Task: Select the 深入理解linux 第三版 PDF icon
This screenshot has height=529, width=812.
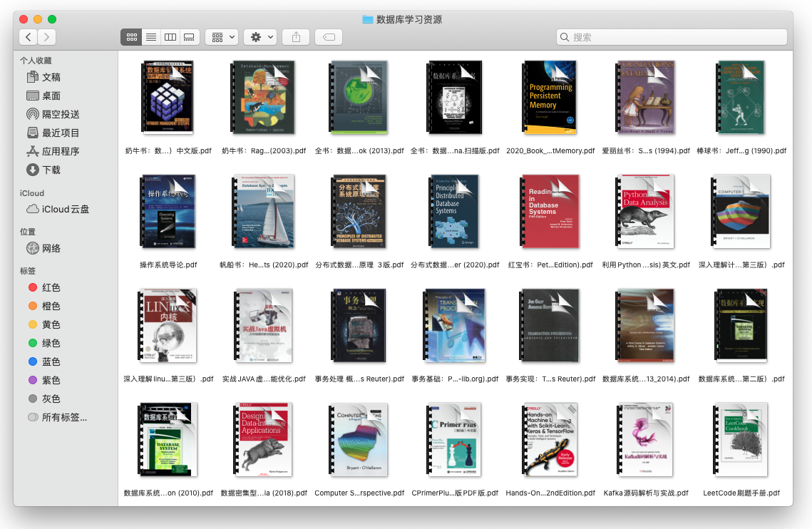Action: point(168,325)
